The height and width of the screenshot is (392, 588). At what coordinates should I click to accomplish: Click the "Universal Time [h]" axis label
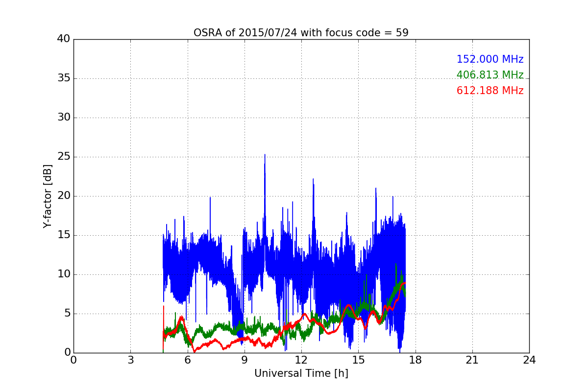301,373
